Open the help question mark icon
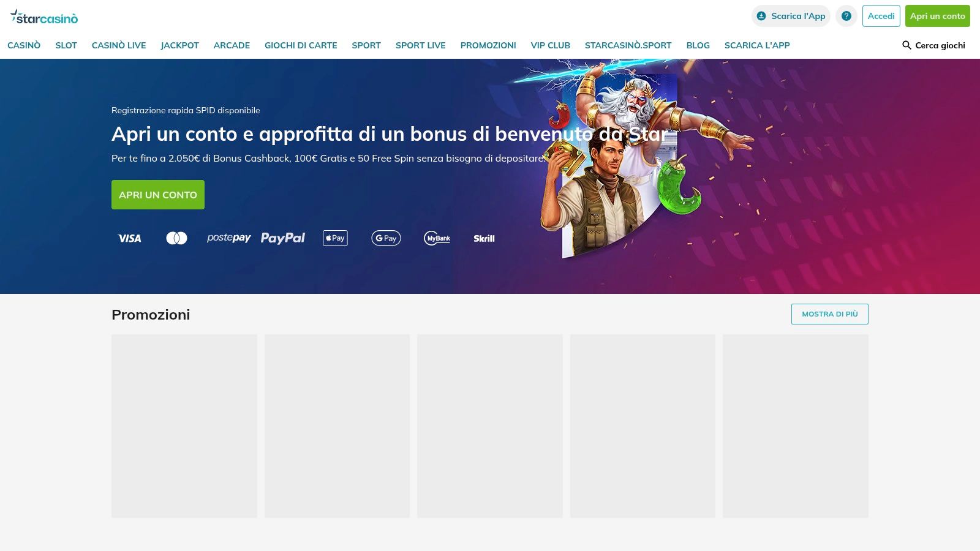This screenshot has height=551, width=980. click(846, 16)
